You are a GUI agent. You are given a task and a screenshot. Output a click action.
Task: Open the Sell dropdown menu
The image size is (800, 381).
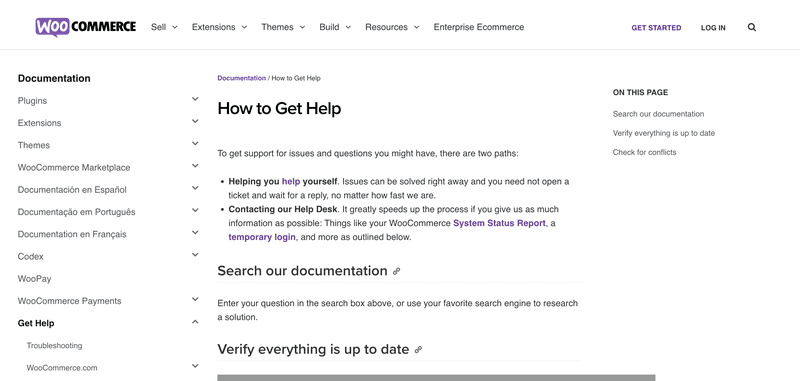pos(164,27)
